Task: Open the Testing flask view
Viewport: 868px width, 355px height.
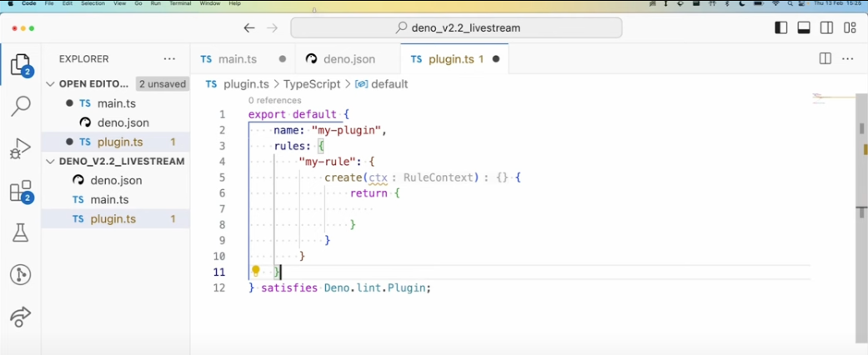Action: (21, 232)
